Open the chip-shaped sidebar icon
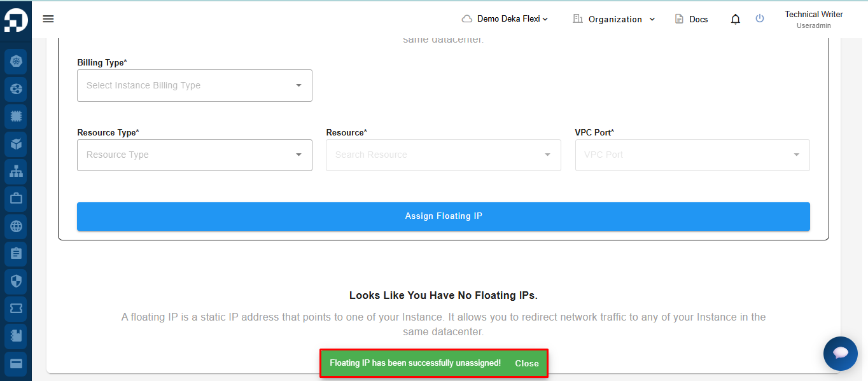868x381 pixels. pyautogui.click(x=16, y=117)
